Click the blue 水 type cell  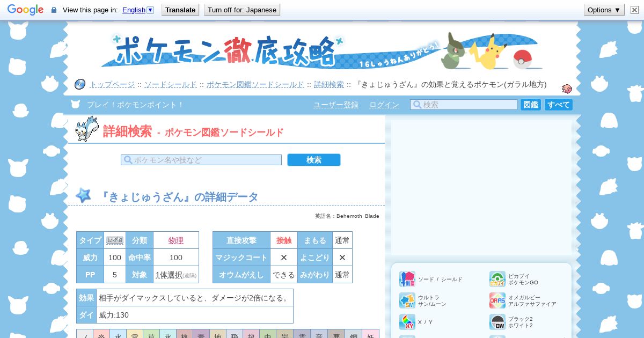(118, 334)
